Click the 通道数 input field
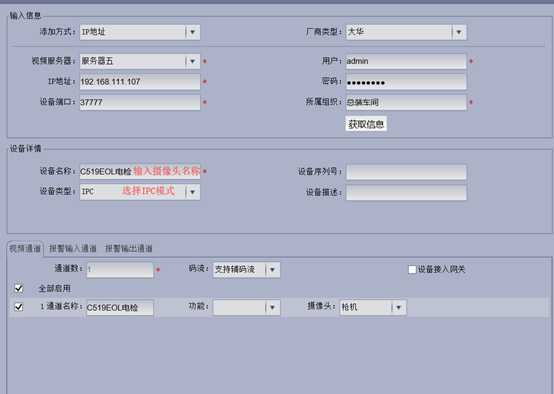Screen dimensions: 554x394 point(120,270)
